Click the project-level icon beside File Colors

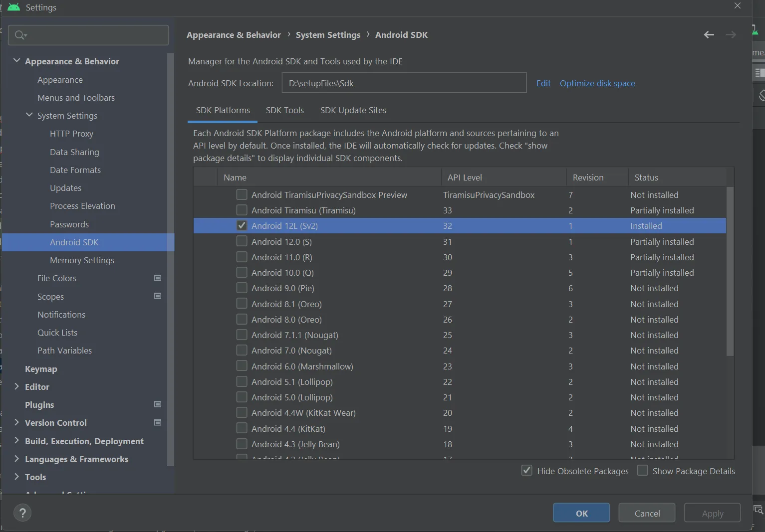[158, 278]
